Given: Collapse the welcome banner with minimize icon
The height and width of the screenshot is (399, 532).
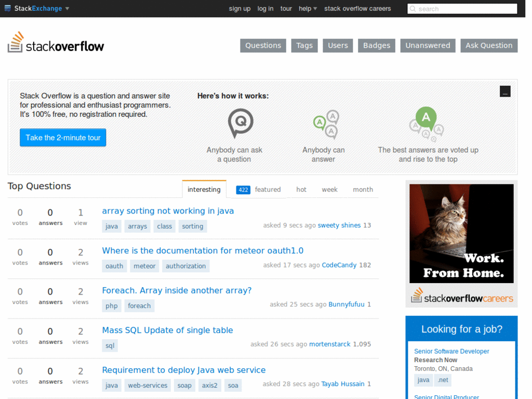Looking at the screenshot, I should tap(505, 91).
